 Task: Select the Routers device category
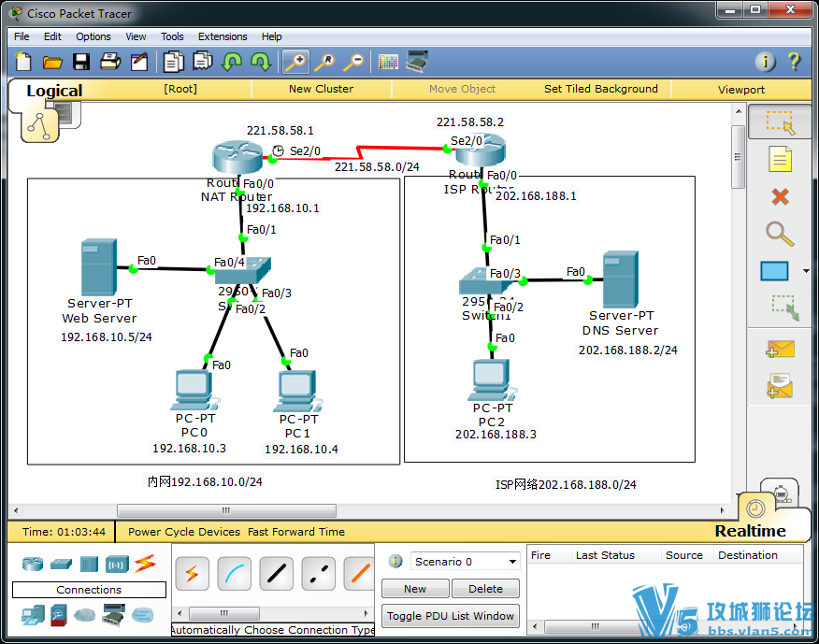click(x=33, y=564)
